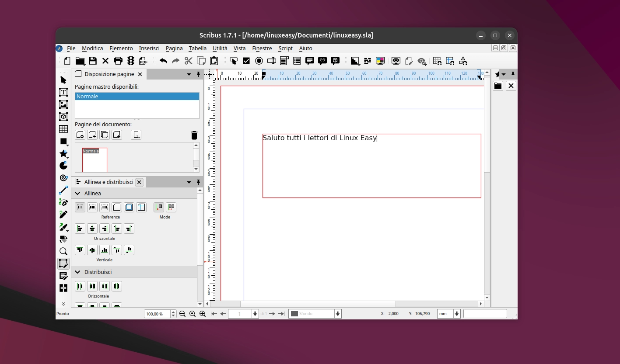Collapse the Distribuisci section
Viewport: 620px width, 364px height.
click(77, 272)
